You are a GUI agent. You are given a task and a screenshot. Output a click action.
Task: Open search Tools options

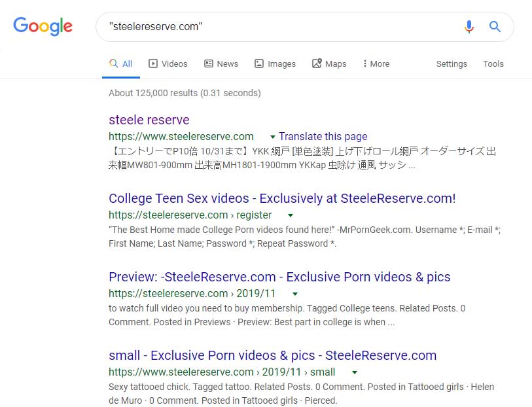pos(493,63)
